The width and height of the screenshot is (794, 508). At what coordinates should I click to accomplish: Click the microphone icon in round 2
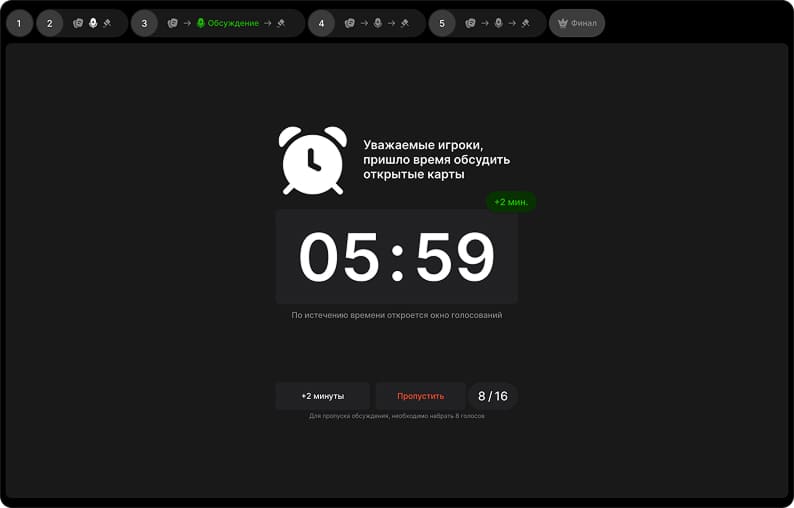(x=93, y=23)
